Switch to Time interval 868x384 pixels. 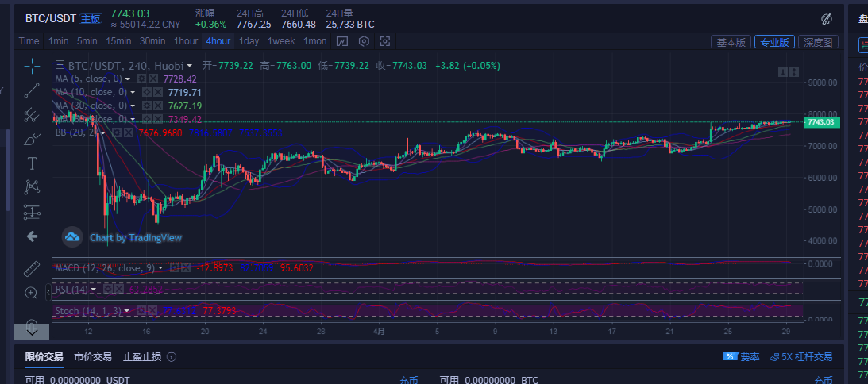pos(29,41)
